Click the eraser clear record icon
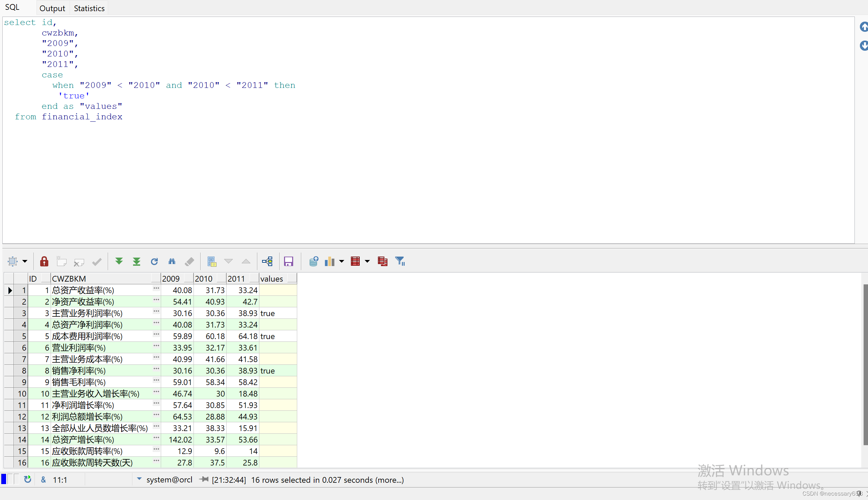This screenshot has width=868, height=500. click(x=189, y=262)
